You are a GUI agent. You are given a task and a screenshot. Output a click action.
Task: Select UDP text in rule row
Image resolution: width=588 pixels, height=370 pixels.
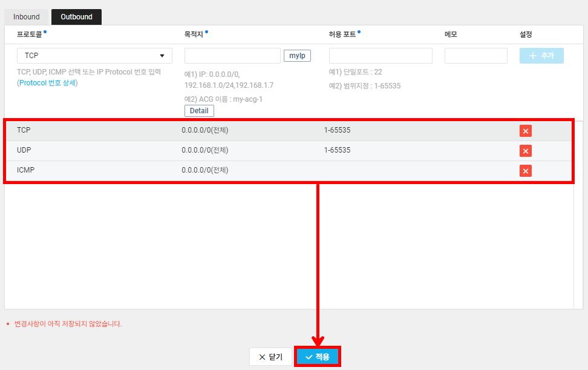tap(24, 150)
